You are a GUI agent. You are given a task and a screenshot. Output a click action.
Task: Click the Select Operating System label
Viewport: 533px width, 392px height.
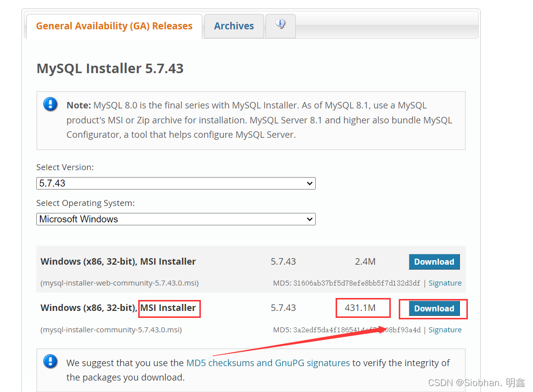point(86,203)
